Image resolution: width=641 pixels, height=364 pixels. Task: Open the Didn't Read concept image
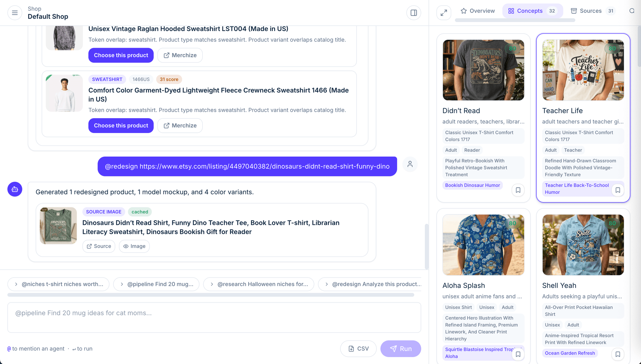(483, 70)
